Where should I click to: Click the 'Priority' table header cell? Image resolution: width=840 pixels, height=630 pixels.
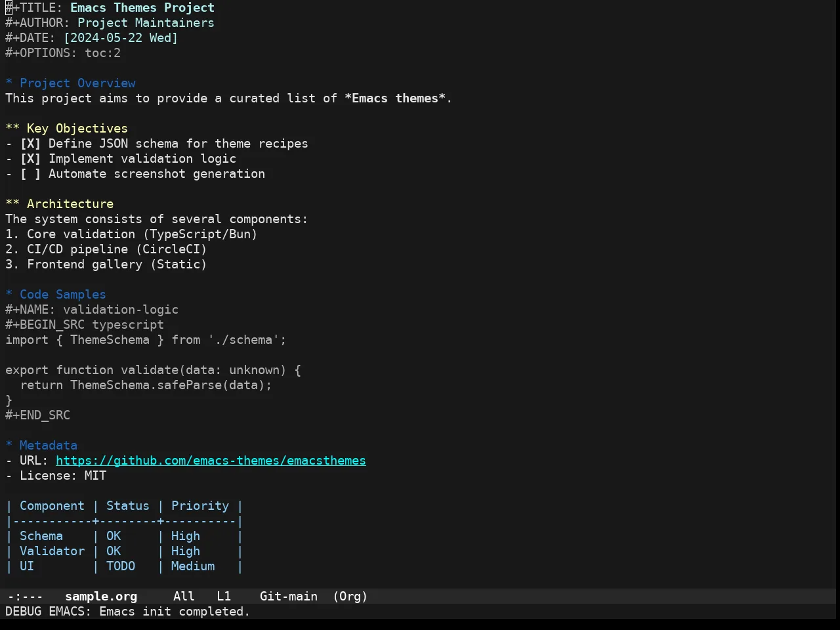200,506
